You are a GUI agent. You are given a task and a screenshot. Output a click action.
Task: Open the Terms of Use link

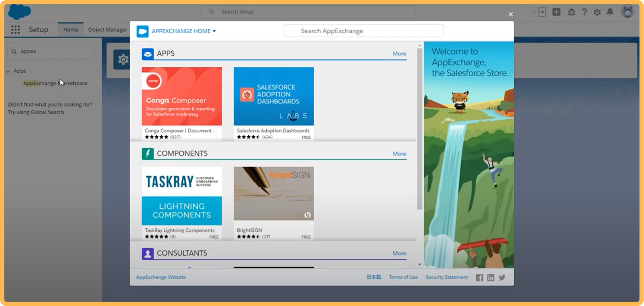403,277
